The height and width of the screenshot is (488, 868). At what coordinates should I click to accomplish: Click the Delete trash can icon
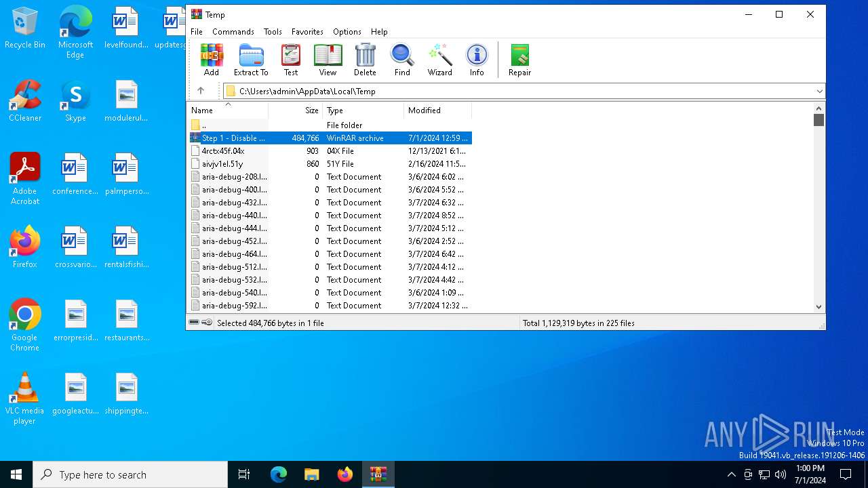click(x=365, y=60)
